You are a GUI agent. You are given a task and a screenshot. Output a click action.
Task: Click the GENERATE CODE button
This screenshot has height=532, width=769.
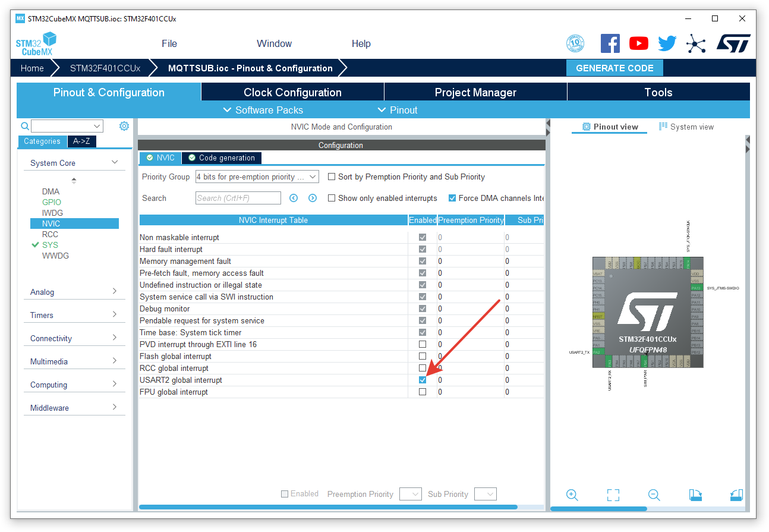[614, 68]
